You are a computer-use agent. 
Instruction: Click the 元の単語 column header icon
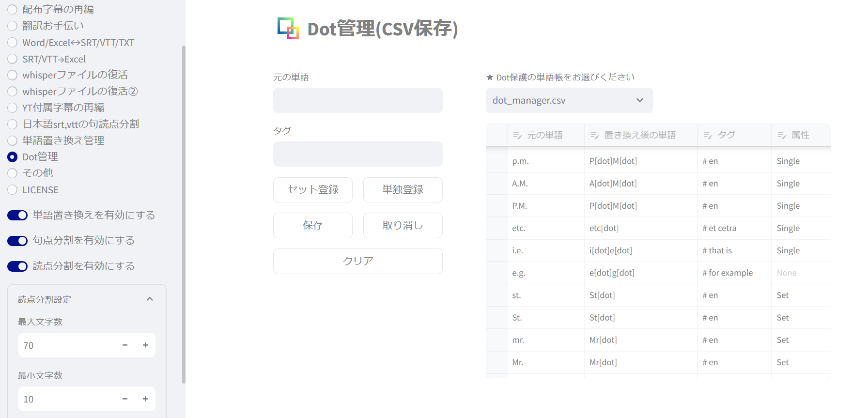[517, 136]
